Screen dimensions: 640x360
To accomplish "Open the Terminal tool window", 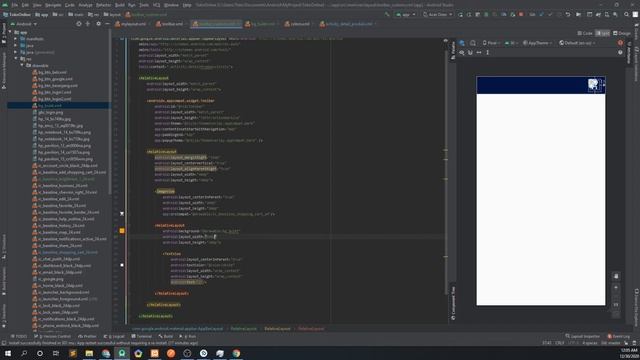I will [142, 336].
